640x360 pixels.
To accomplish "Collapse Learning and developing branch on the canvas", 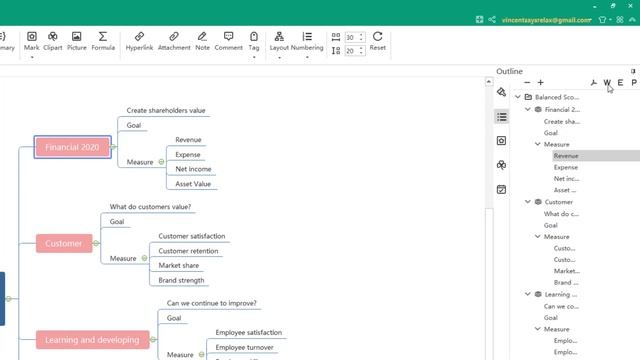I will [x=153, y=339].
